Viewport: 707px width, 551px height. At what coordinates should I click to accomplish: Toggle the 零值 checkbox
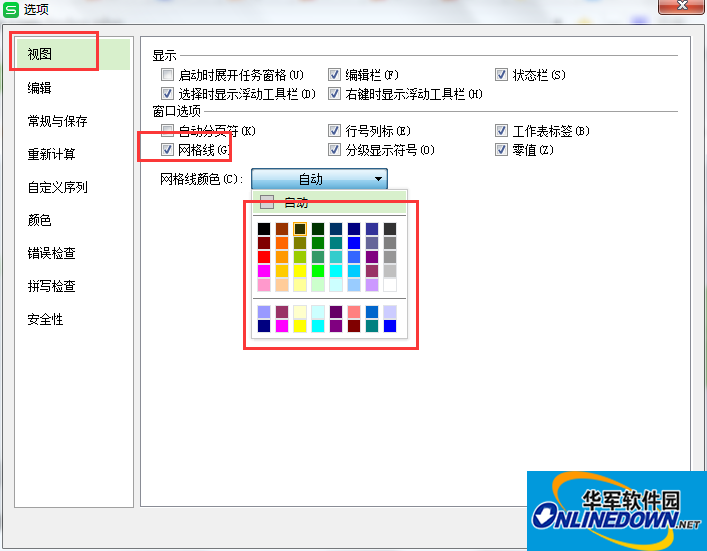coord(502,150)
